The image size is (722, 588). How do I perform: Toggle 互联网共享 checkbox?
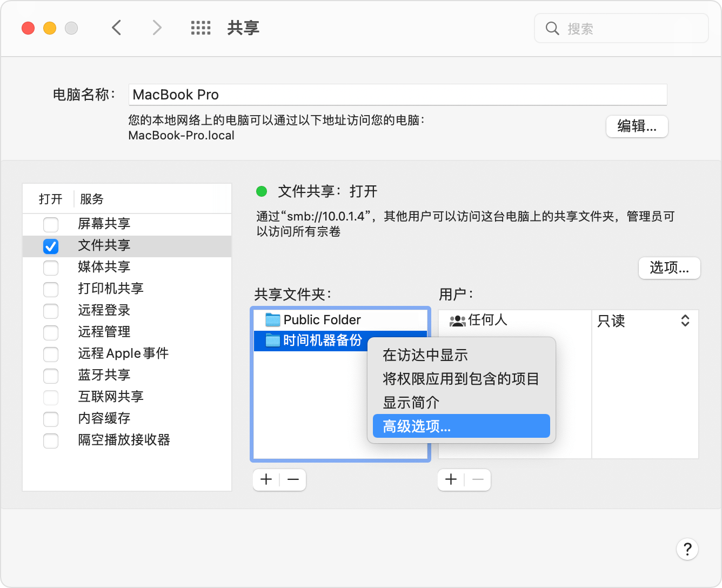click(x=51, y=397)
